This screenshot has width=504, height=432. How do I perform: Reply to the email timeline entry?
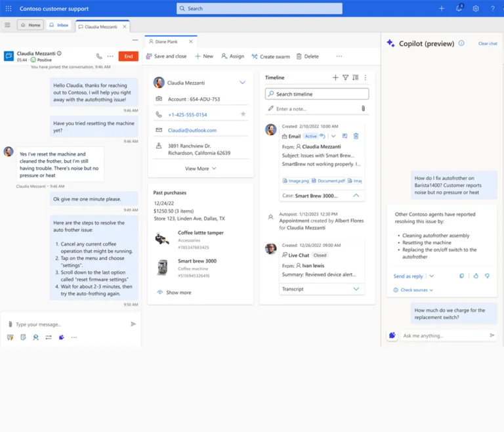click(x=322, y=136)
